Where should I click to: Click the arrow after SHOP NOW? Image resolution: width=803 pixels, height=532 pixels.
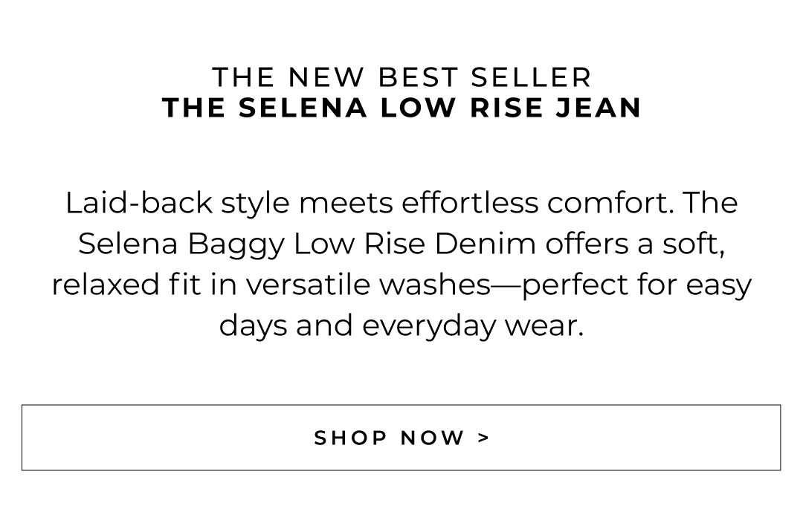pyautogui.click(x=484, y=438)
